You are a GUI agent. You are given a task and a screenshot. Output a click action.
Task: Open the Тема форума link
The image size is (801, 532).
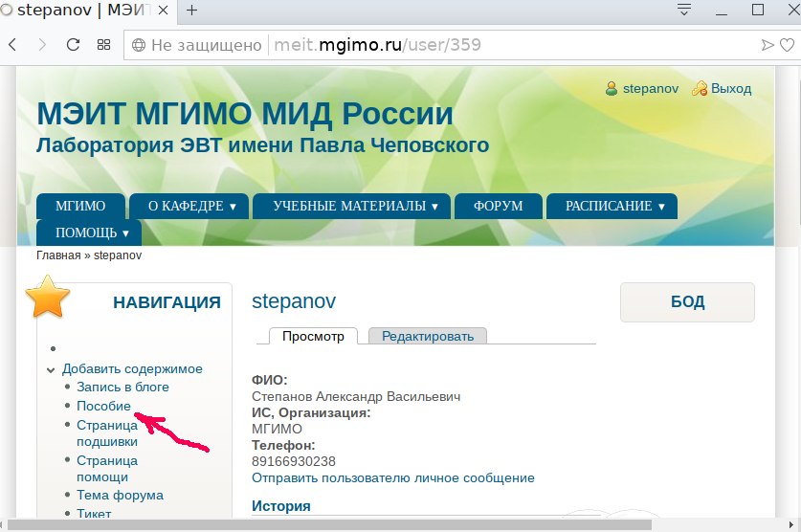click(120, 496)
